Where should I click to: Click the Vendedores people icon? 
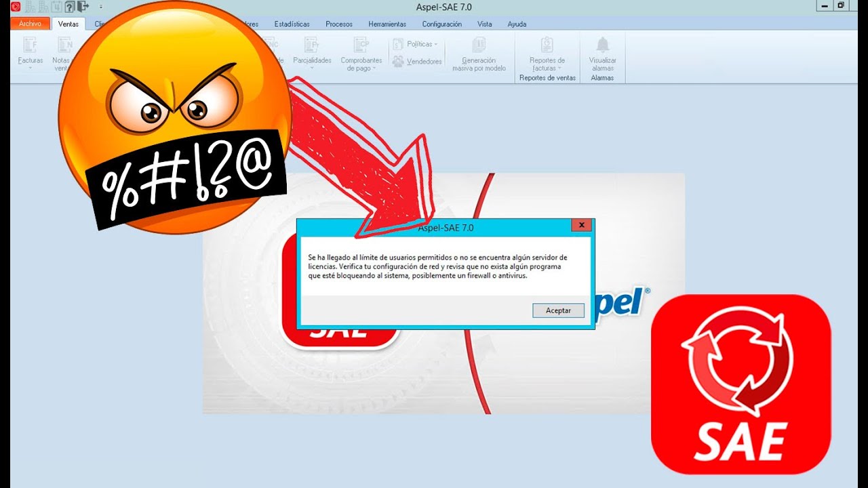[x=398, y=62]
